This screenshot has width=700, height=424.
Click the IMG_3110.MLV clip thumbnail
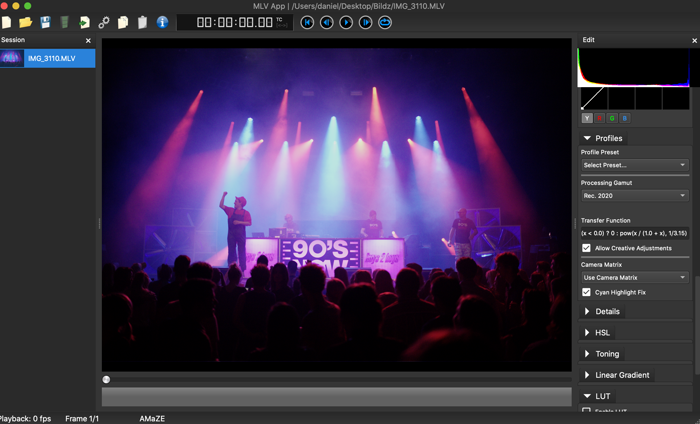12,58
